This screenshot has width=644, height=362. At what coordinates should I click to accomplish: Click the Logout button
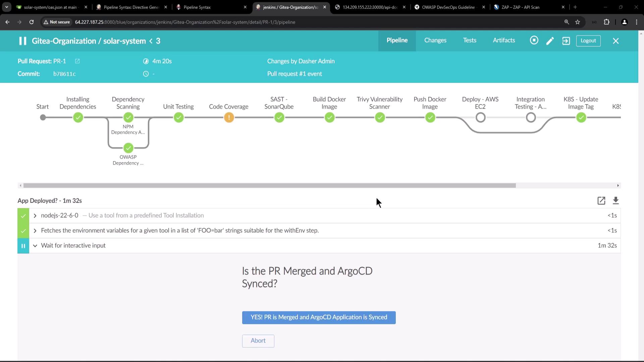point(588,41)
